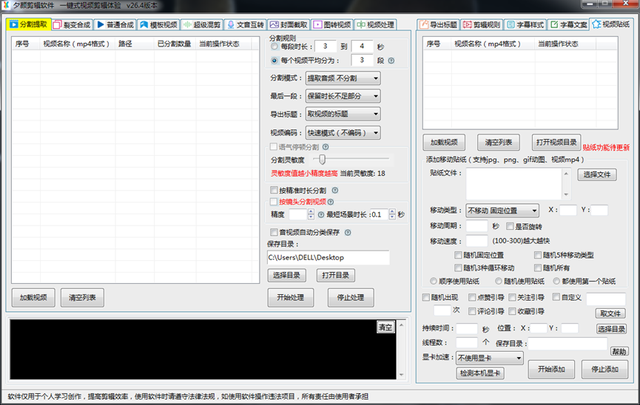
Task: Open the 视频编码 combo box
Action: [343, 133]
